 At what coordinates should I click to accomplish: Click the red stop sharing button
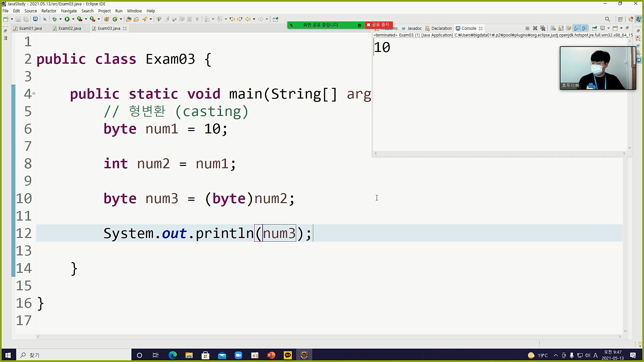click(378, 25)
